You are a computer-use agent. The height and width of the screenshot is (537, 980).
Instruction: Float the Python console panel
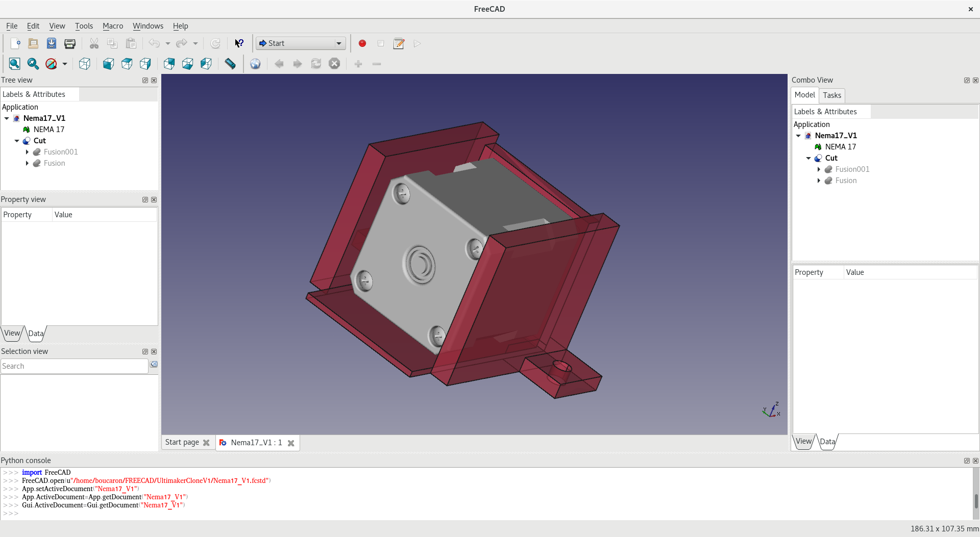pyautogui.click(x=967, y=461)
